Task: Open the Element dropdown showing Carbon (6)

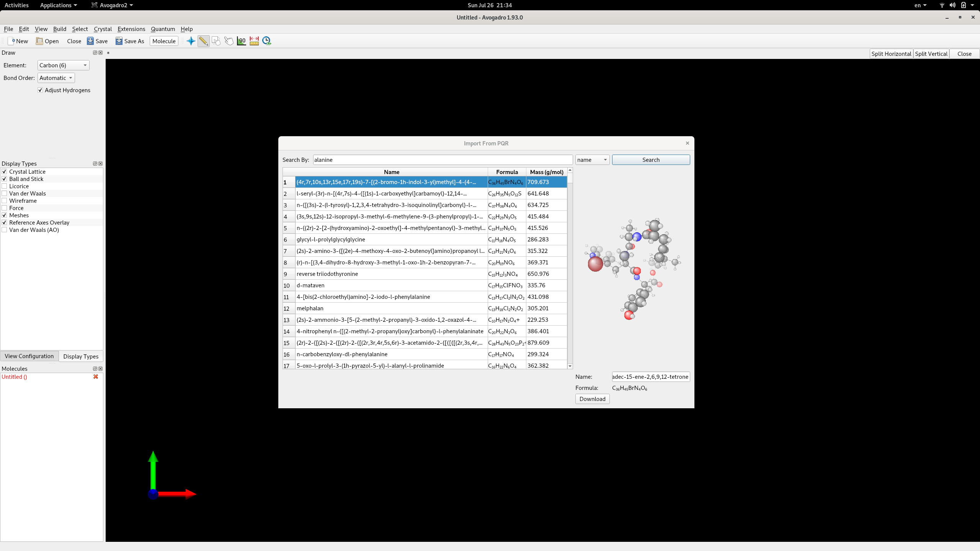Action: (x=63, y=65)
